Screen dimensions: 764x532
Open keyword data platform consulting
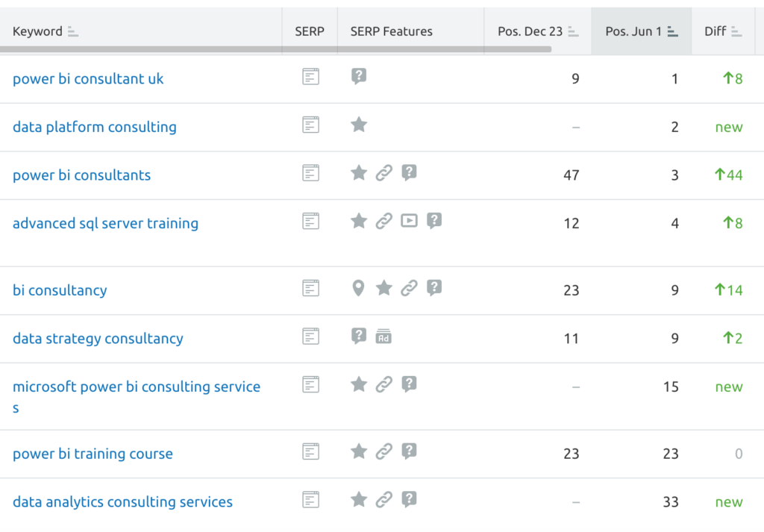tap(95, 127)
